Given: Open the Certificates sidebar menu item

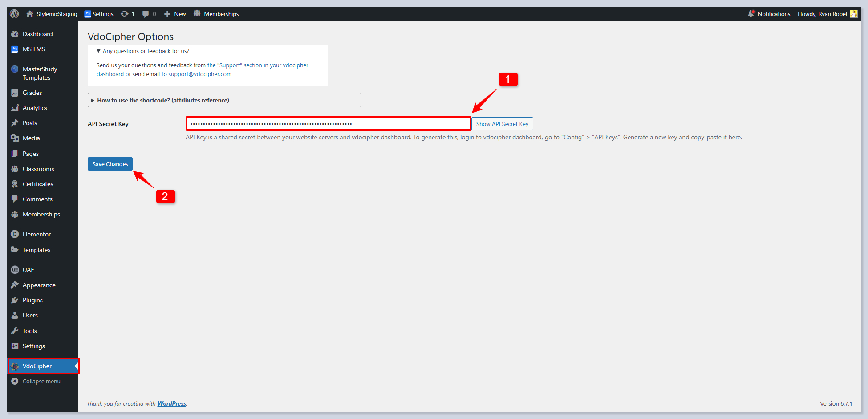Looking at the screenshot, I should pyautogui.click(x=38, y=184).
